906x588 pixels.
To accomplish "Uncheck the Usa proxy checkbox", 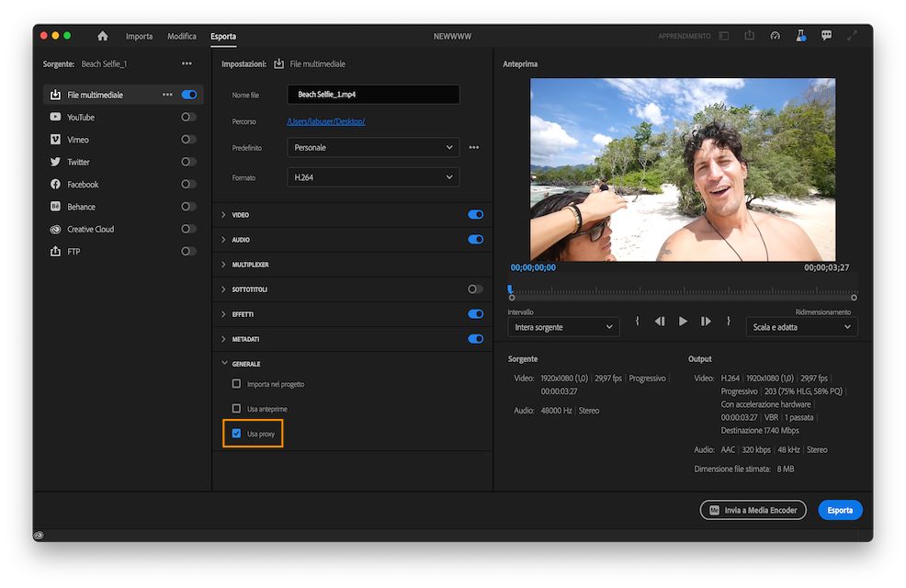I will click(x=237, y=434).
